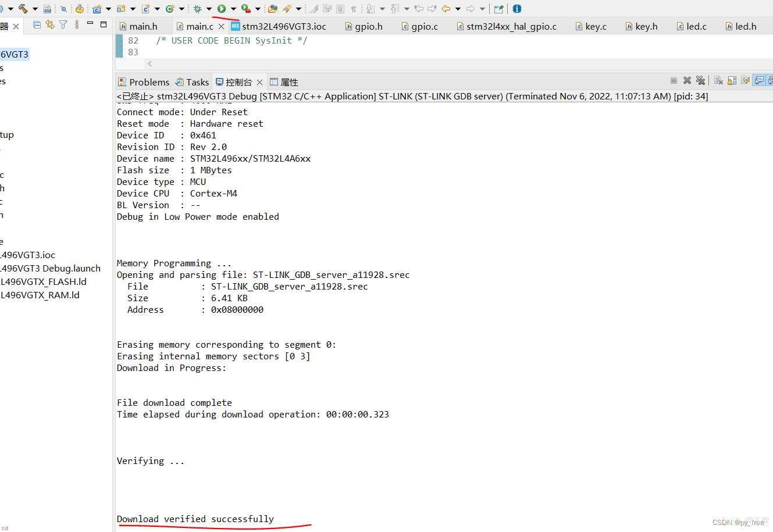Toggle Link with Editor in project explorer
The image size is (773, 532).
point(50,25)
